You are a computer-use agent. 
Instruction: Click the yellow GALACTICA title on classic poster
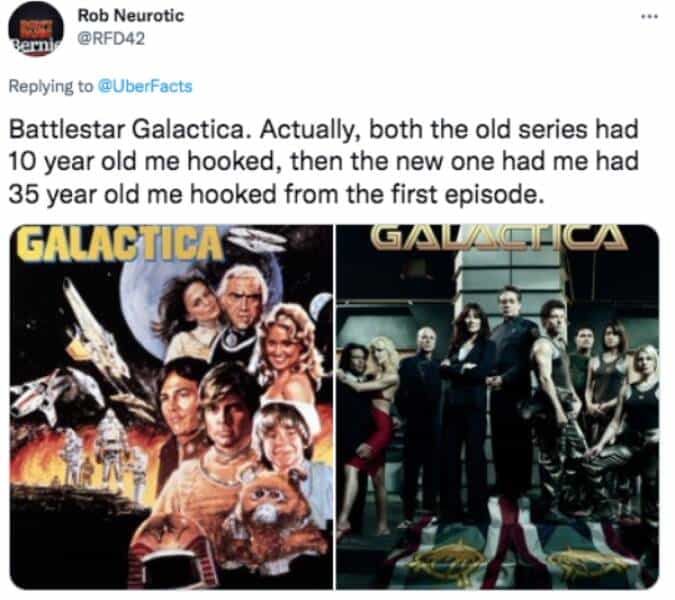tap(119, 244)
